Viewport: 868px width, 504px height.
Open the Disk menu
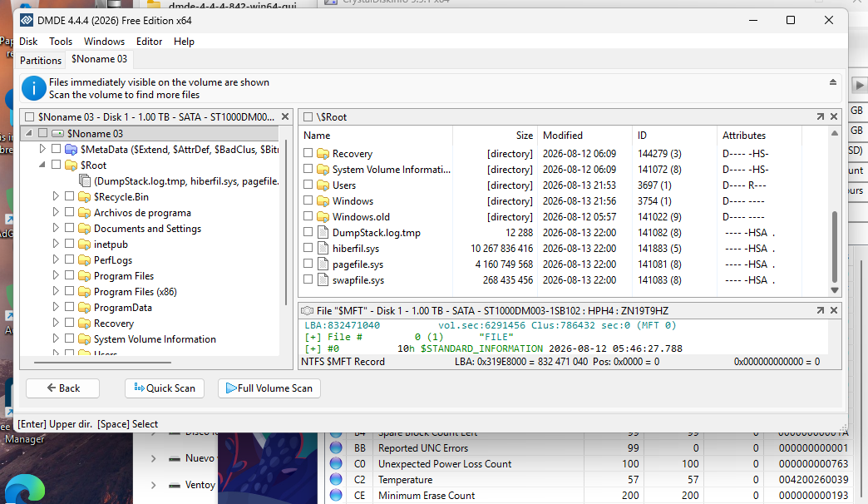coord(28,42)
